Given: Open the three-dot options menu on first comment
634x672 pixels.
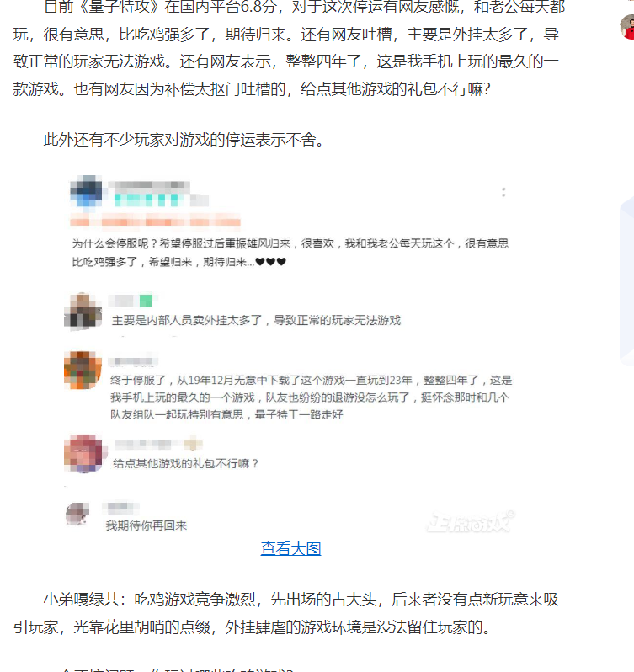Looking at the screenshot, I should tap(503, 192).
